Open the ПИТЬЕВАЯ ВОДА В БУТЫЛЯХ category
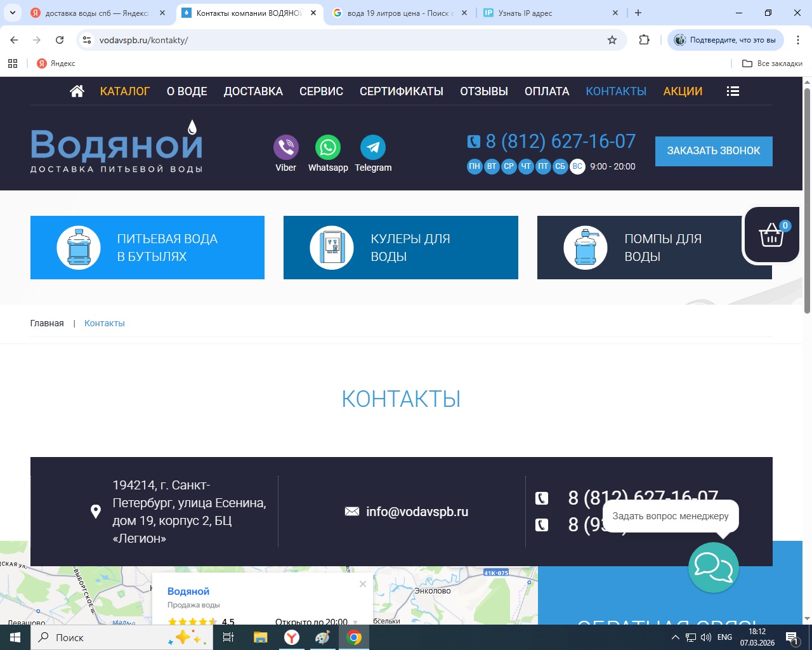This screenshot has width=812, height=650. coord(147,248)
